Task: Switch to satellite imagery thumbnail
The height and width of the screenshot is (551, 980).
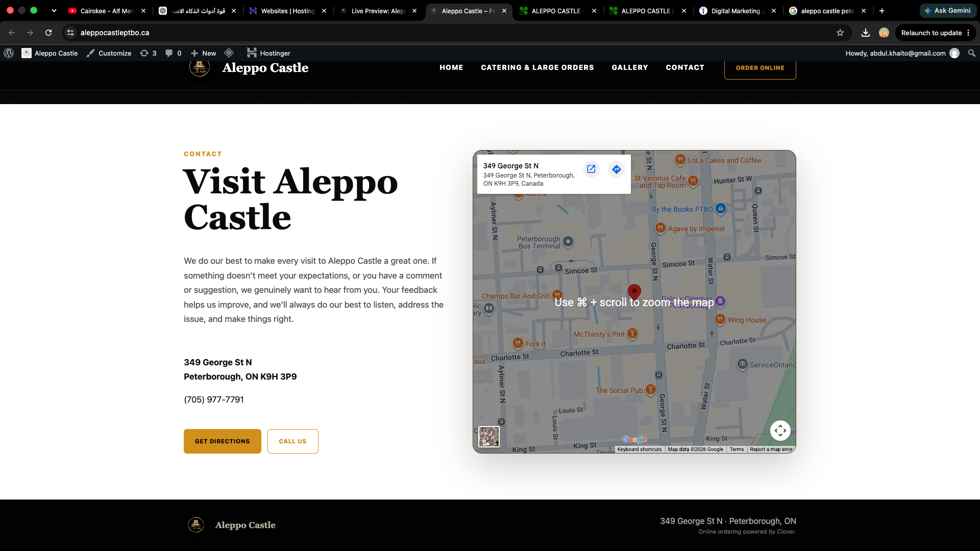Action: tap(488, 437)
